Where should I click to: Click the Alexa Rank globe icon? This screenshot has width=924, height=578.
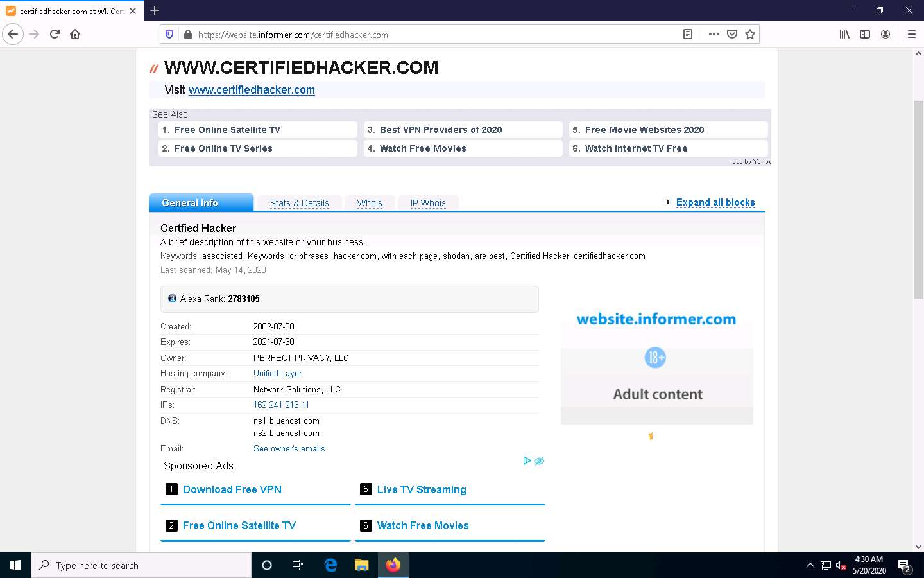(172, 299)
